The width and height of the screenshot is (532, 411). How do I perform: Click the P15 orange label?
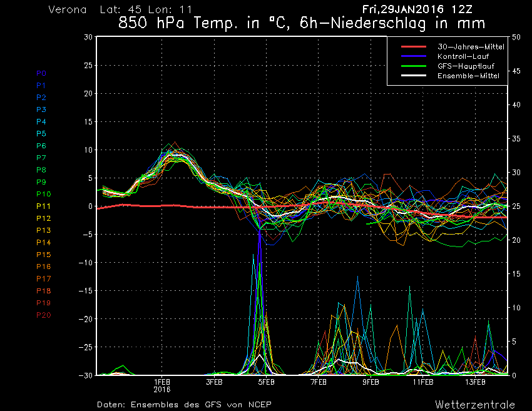point(43,255)
